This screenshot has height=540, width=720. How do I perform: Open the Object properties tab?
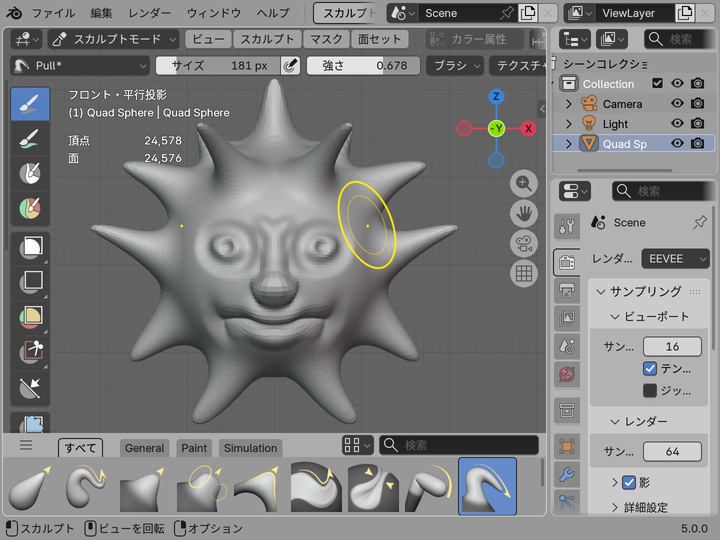567,446
